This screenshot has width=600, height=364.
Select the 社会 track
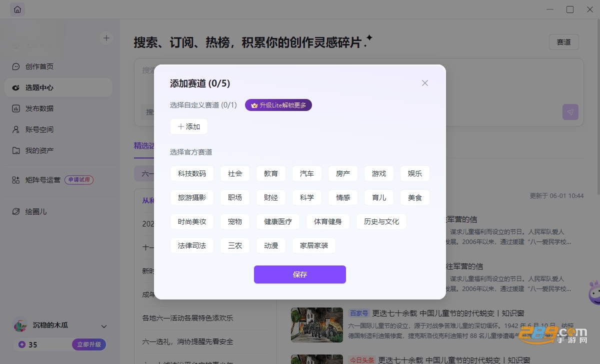(x=235, y=173)
